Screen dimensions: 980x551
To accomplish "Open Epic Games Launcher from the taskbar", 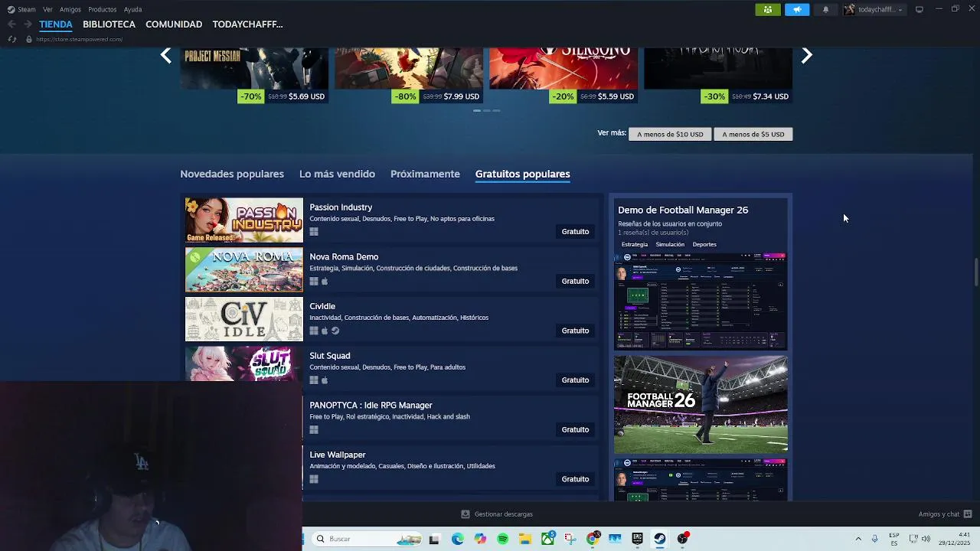I will click(x=637, y=539).
